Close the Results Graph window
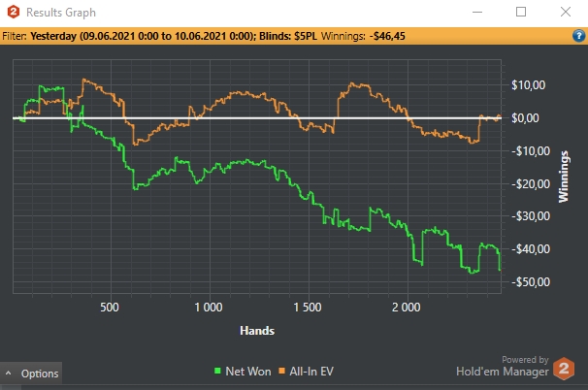Viewport: 588px width, 390px height. pos(566,12)
